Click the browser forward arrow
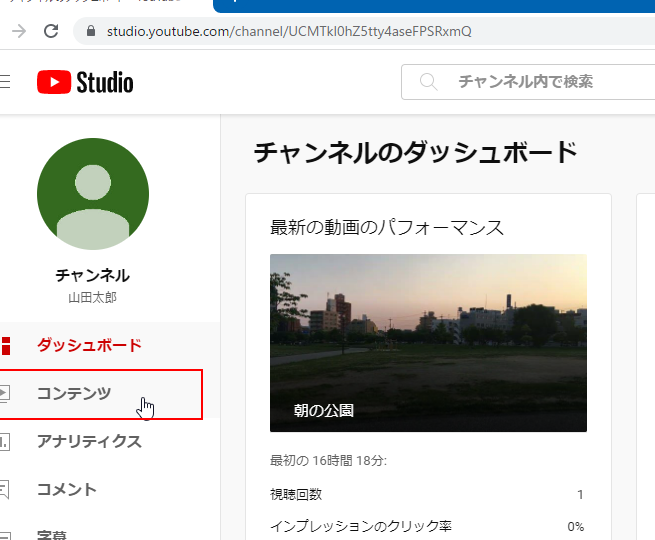This screenshot has height=540, width=655. pyautogui.click(x=18, y=31)
